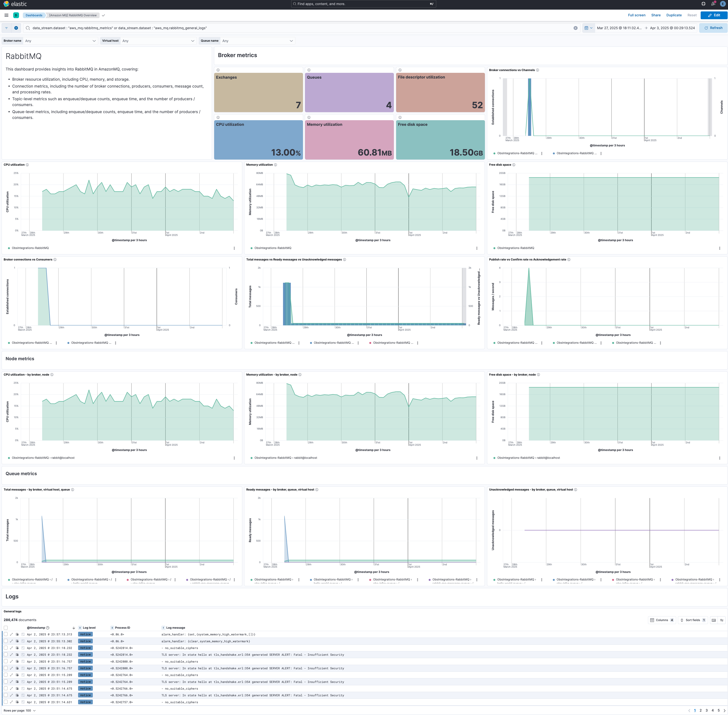Check the checkbox on the first log entry

click(6, 634)
